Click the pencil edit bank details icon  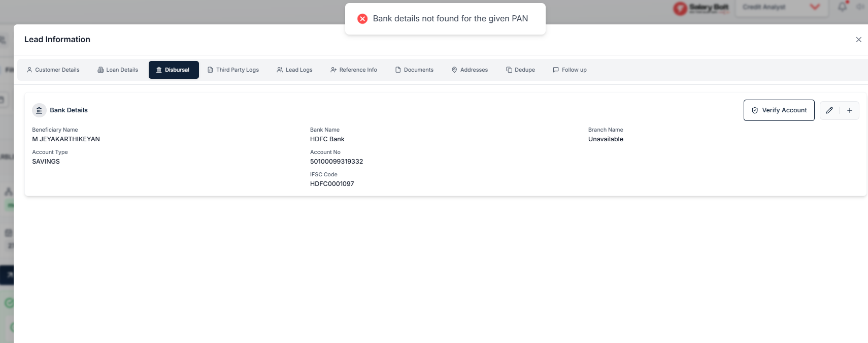(829, 110)
